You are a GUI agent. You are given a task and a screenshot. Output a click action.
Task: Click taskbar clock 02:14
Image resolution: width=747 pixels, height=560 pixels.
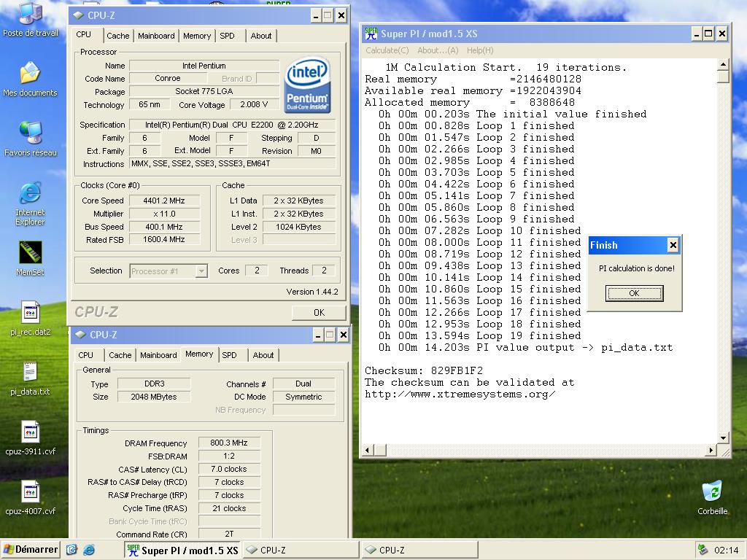point(726,551)
